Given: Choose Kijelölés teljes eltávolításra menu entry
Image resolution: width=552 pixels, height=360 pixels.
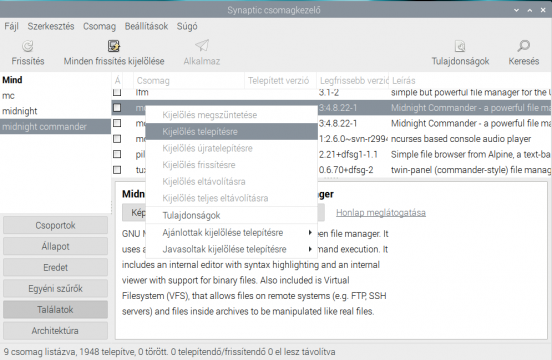Looking at the screenshot, I should pos(232,198).
